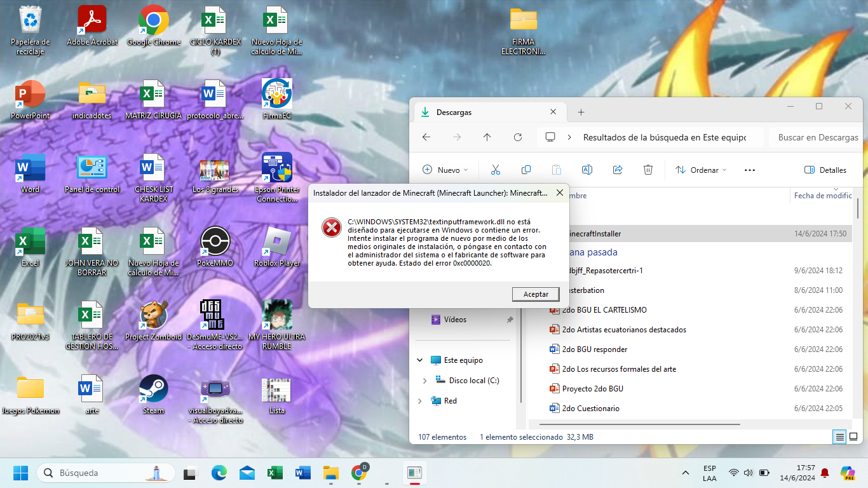Refresh the Explorer search results
Viewport: 868px width, 488px height.
click(x=518, y=137)
